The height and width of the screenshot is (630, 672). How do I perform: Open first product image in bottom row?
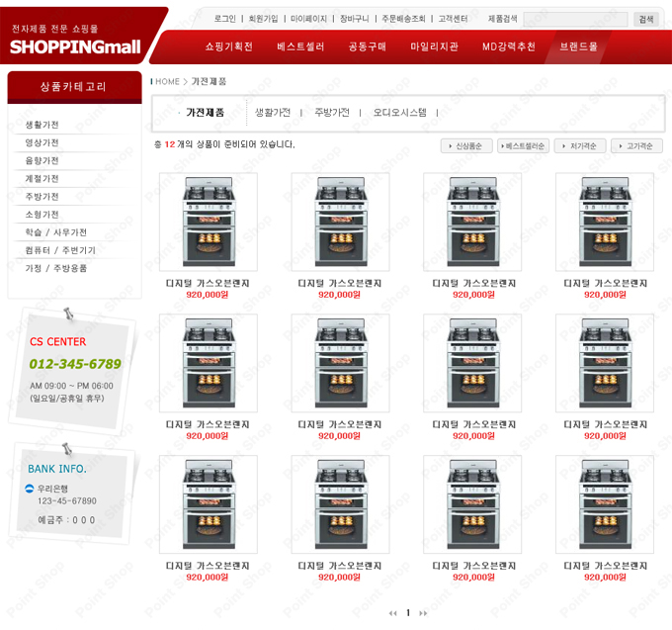[209, 504]
